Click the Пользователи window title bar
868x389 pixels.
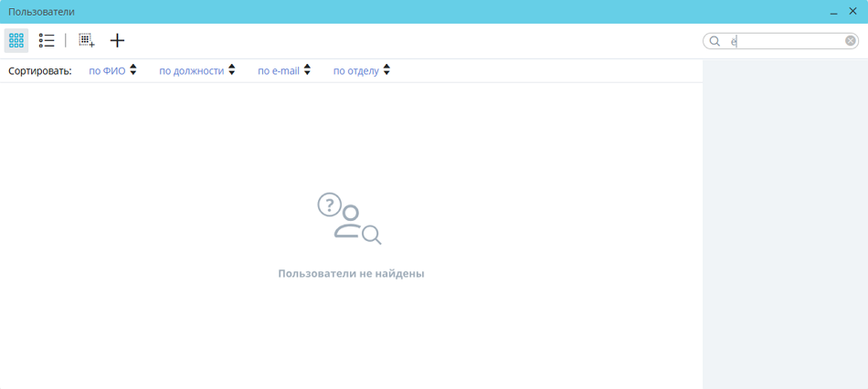pos(411,12)
